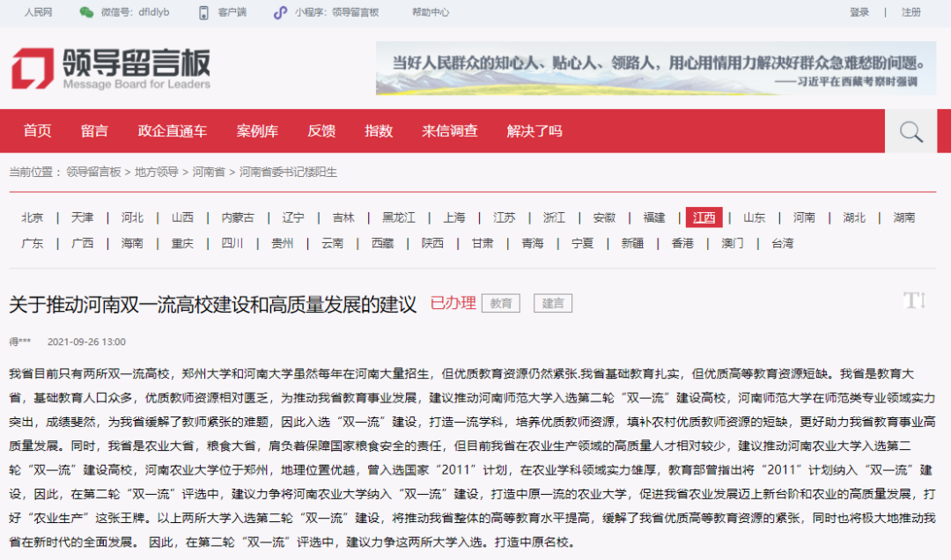Open the 留言 menu item
951x560 pixels.
[x=94, y=130]
